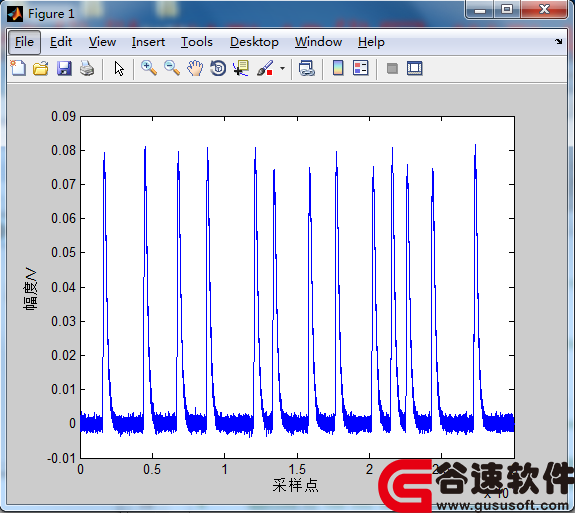Activate the Zoom Out magnifier tool
This screenshot has width=575, height=513.
[172, 68]
